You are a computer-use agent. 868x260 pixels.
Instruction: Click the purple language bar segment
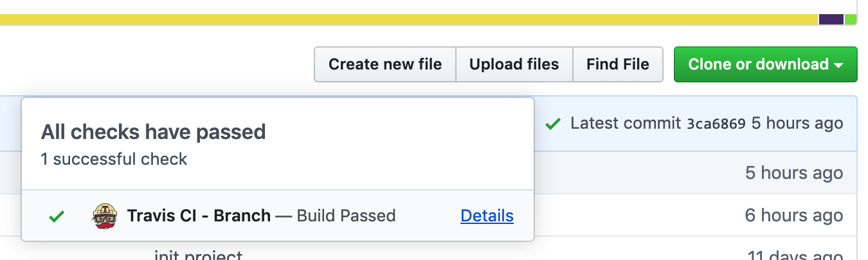click(831, 19)
